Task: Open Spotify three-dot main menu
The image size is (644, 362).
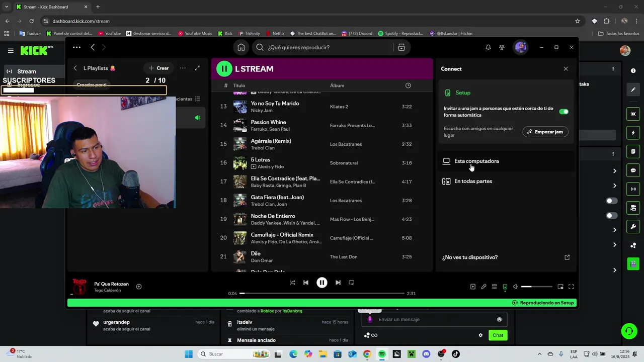Action: [x=76, y=47]
